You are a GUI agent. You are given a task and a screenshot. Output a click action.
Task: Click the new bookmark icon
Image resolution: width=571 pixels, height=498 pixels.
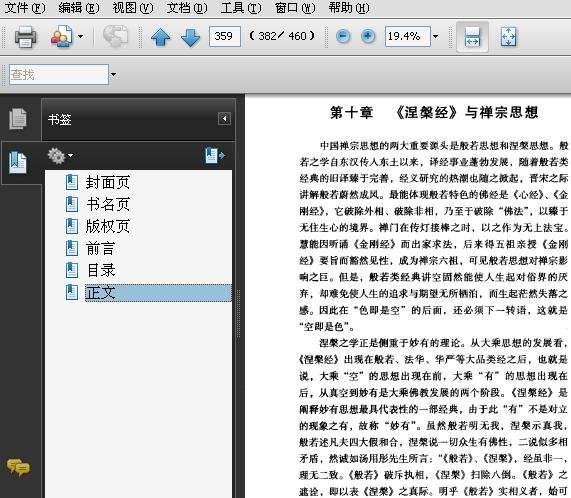tap(215, 155)
